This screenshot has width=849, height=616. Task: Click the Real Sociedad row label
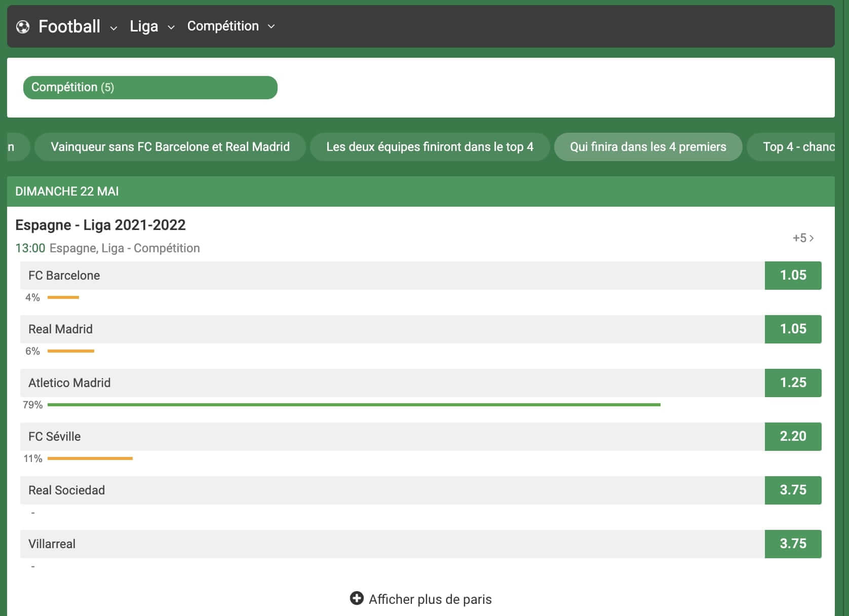66,490
